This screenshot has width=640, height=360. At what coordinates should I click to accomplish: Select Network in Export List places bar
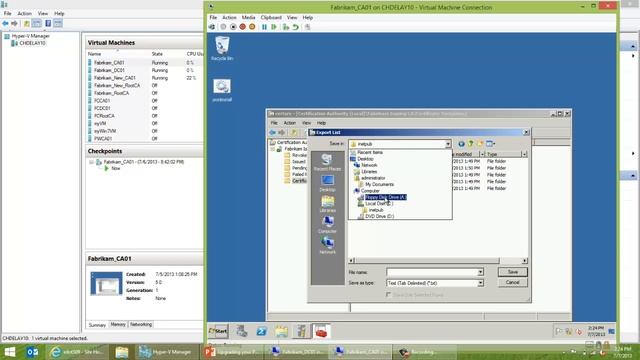(x=327, y=246)
